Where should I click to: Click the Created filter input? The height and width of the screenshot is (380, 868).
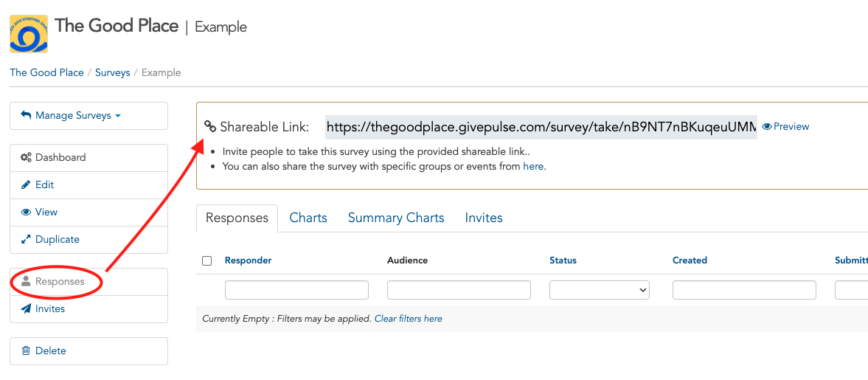744,290
